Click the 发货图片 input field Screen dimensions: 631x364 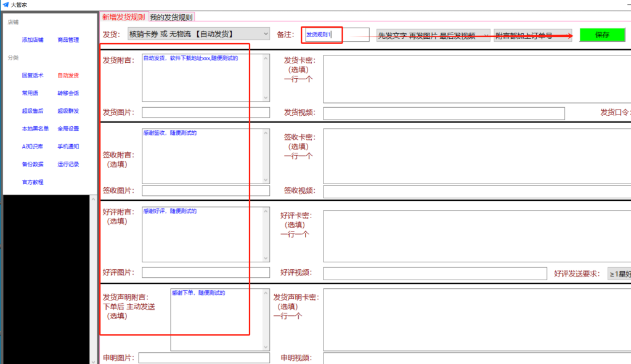[206, 112]
